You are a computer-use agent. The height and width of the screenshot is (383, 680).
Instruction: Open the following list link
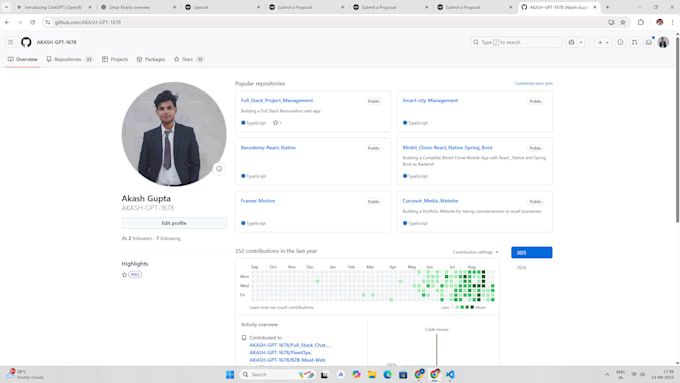[x=168, y=238]
